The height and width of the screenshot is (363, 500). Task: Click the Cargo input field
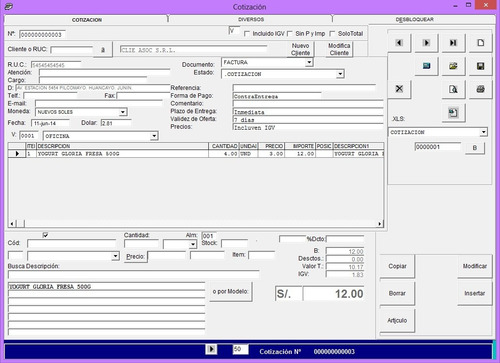(93, 80)
